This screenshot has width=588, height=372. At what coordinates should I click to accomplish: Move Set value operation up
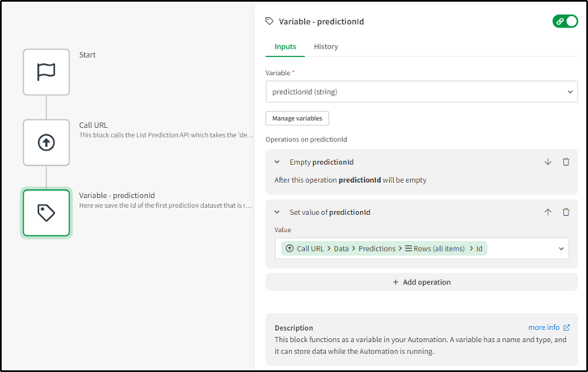tap(548, 212)
